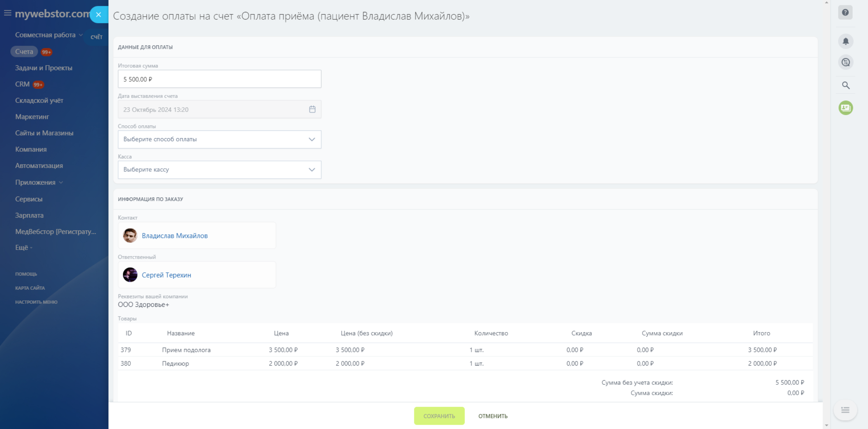
Task: Click the total sum input field
Action: coord(219,79)
